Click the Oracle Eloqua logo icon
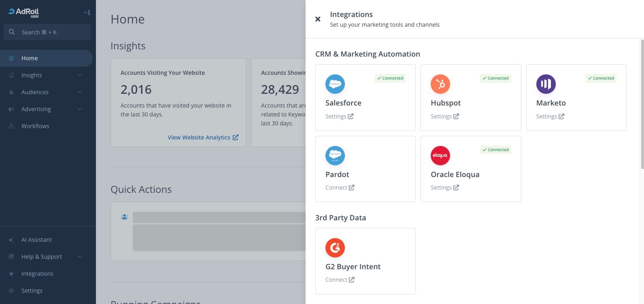This screenshot has width=644, height=304. (x=440, y=156)
